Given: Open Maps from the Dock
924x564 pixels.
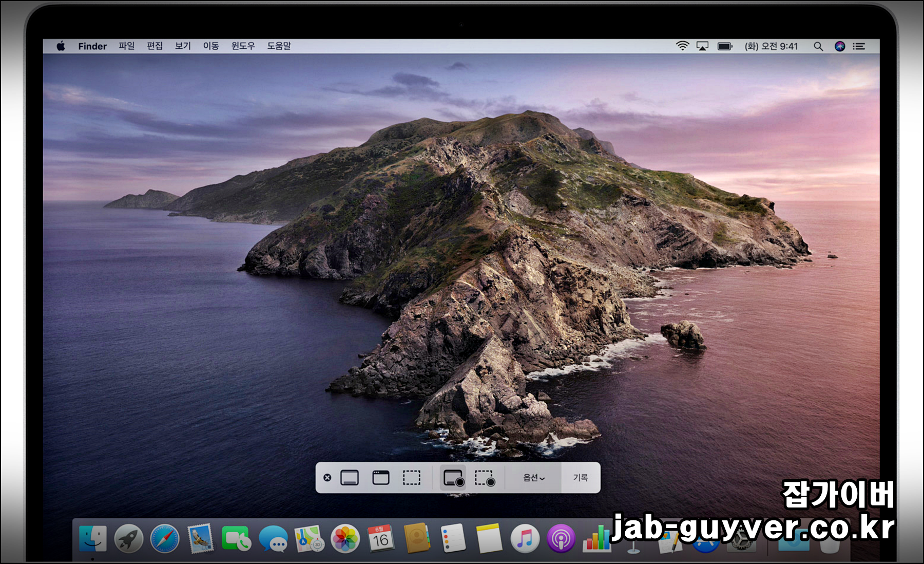Looking at the screenshot, I should pos(309,538).
